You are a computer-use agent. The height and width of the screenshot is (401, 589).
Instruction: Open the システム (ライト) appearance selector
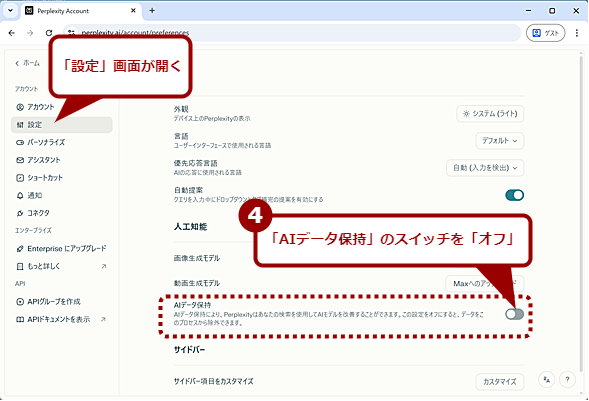(490, 114)
